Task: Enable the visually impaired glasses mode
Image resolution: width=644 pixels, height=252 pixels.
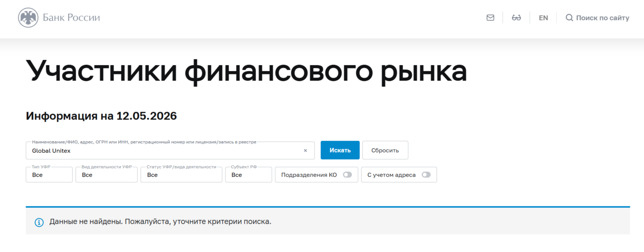Action: coord(516,17)
